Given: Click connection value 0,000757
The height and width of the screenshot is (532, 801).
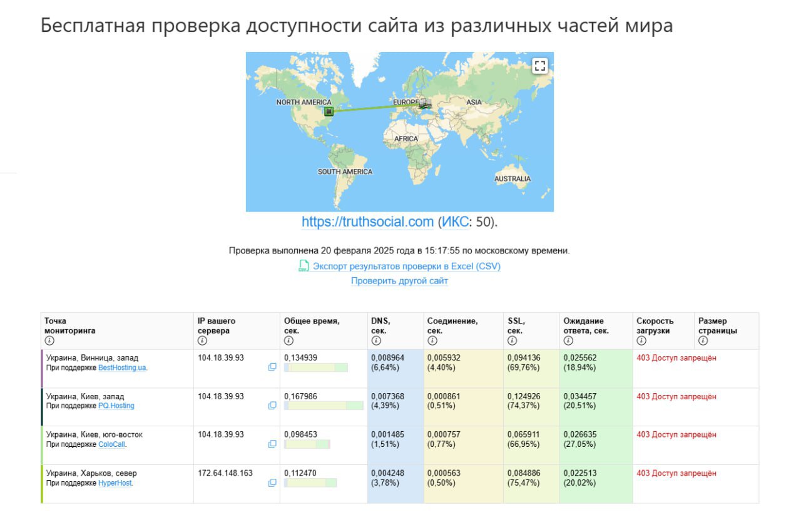Looking at the screenshot, I should [444, 434].
